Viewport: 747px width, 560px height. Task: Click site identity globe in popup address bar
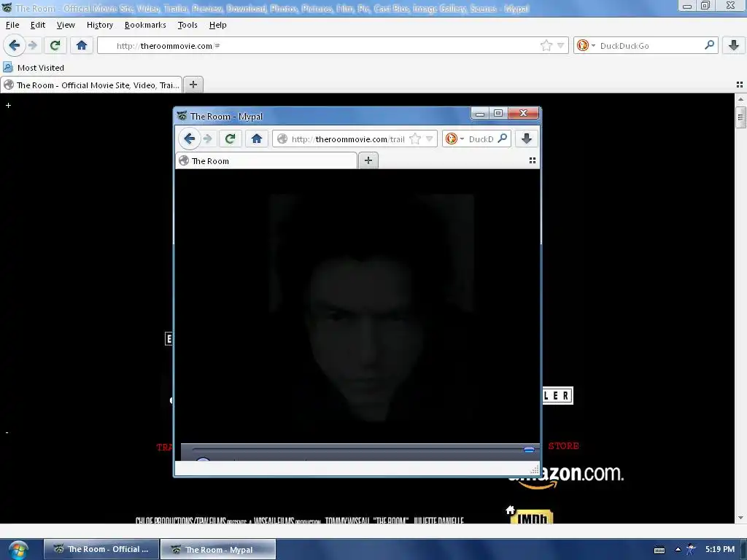coord(282,139)
